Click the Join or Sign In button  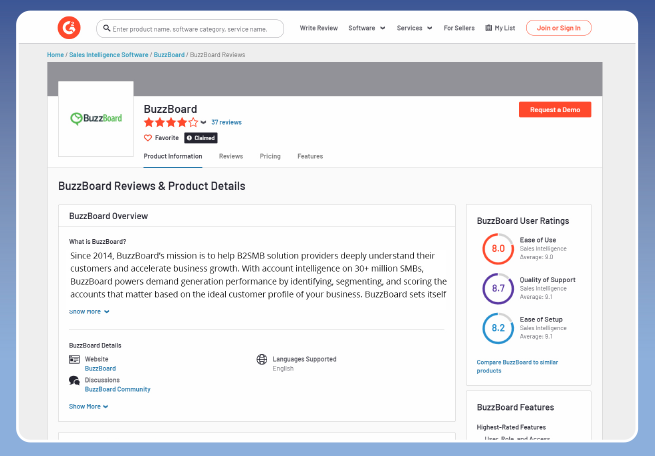coord(558,28)
